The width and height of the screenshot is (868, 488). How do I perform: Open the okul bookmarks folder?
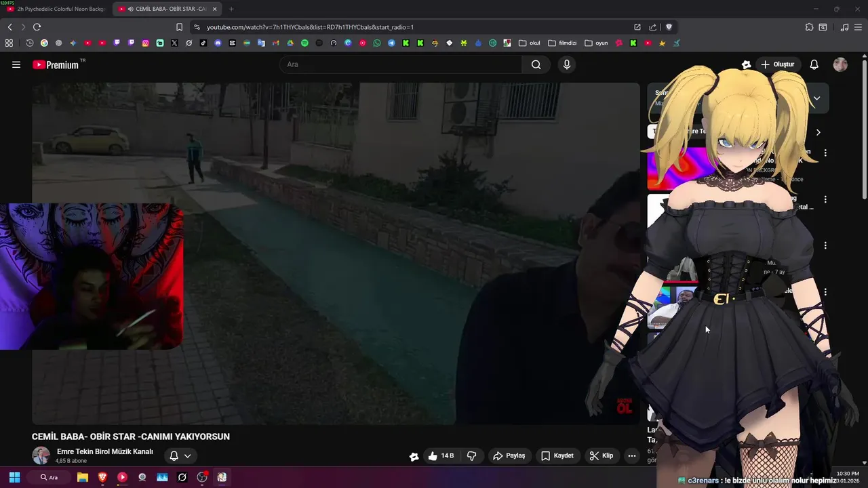pos(530,43)
